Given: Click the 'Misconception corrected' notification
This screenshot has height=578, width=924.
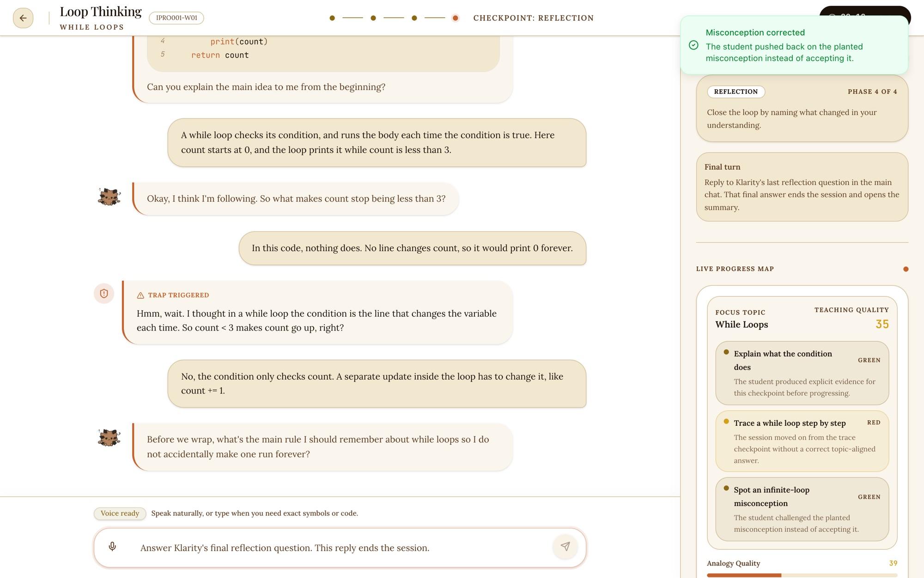Looking at the screenshot, I should 794,45.
